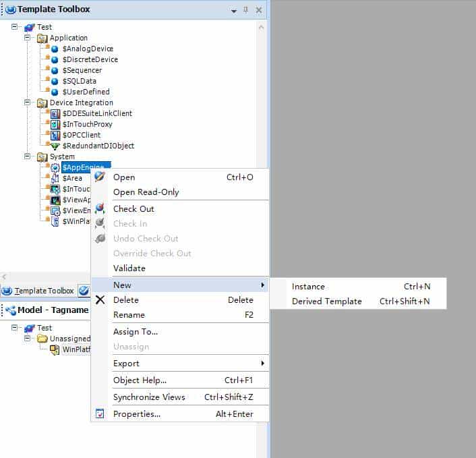Select the $RedundantDIObject template label
Viewport: 476px width, 458px height.
tap(98, 146)
